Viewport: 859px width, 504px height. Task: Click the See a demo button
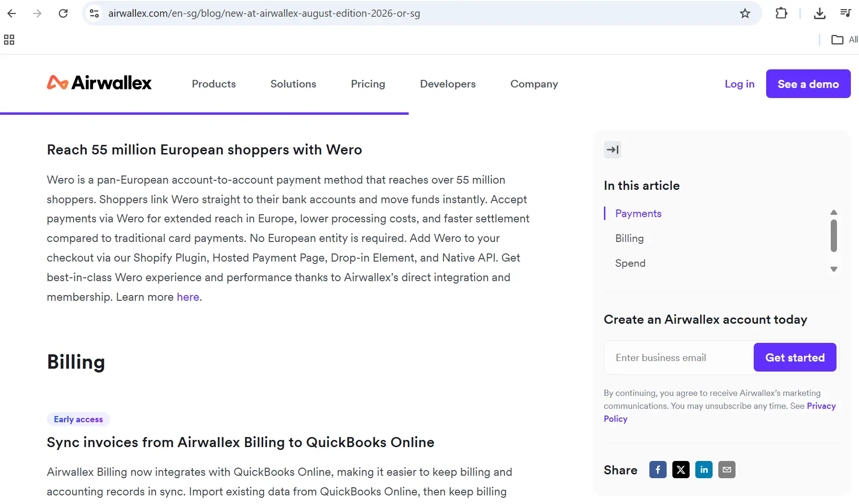(x=808, y=84)
